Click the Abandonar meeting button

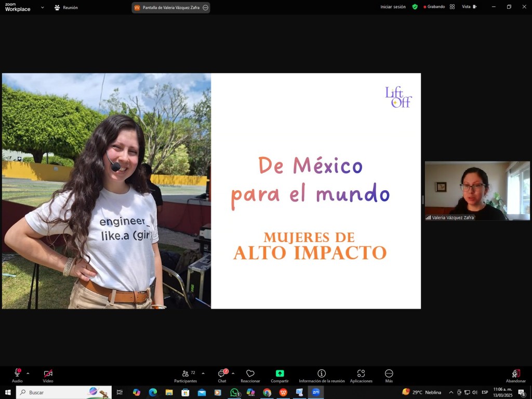515,376
